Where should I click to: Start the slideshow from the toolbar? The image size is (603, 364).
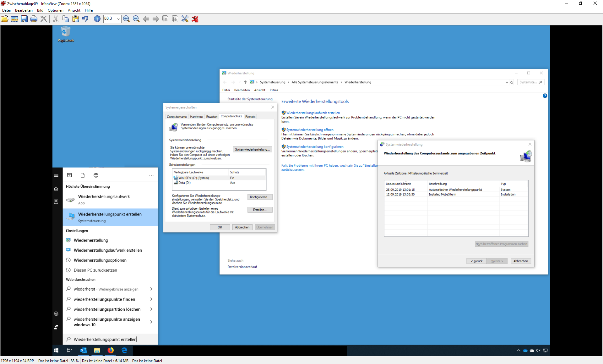point(14,19)
